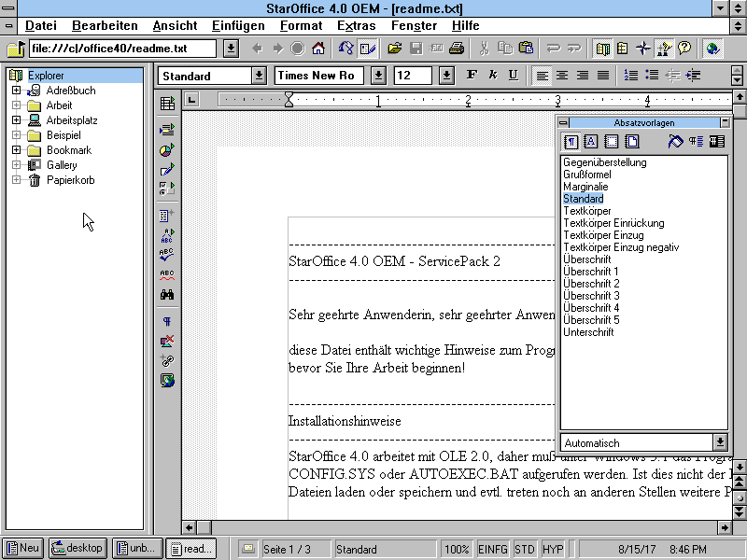The width and height of the screenshot is (747, 560).
Task: Click the ABC checkmark spell check icon
Action: pos(167,255)
